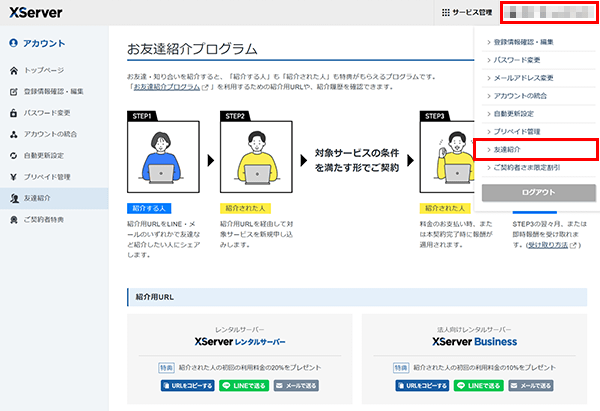The height and width of the screenshot is (411, 600).
Task: Click the パスワード変更 lock icon in sidebar
Action: pos(14,113)
